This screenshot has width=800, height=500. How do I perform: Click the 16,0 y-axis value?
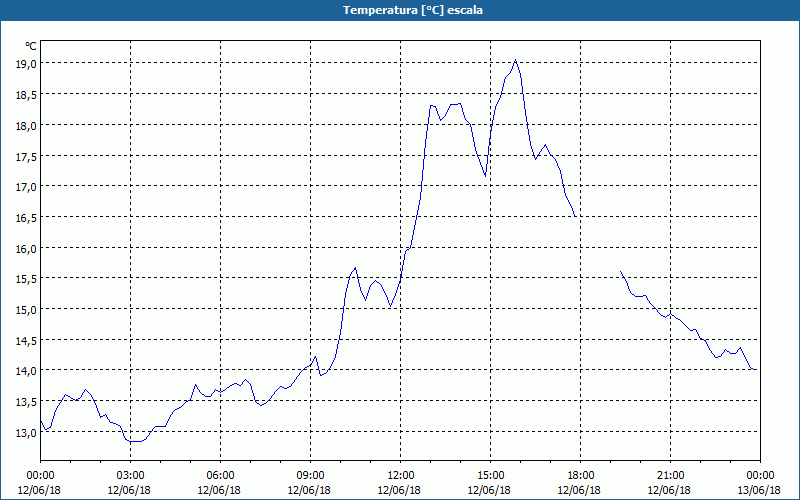click(x=27, y=248)
